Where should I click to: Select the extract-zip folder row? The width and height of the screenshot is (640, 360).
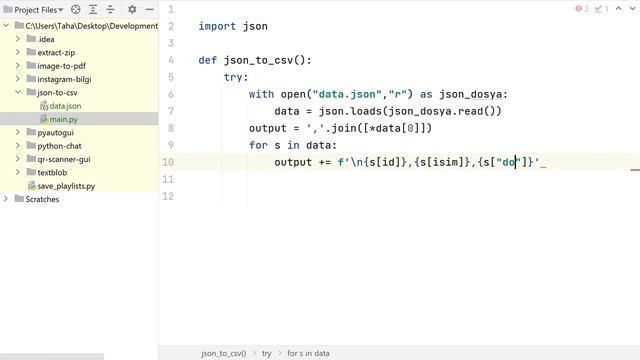79,52
